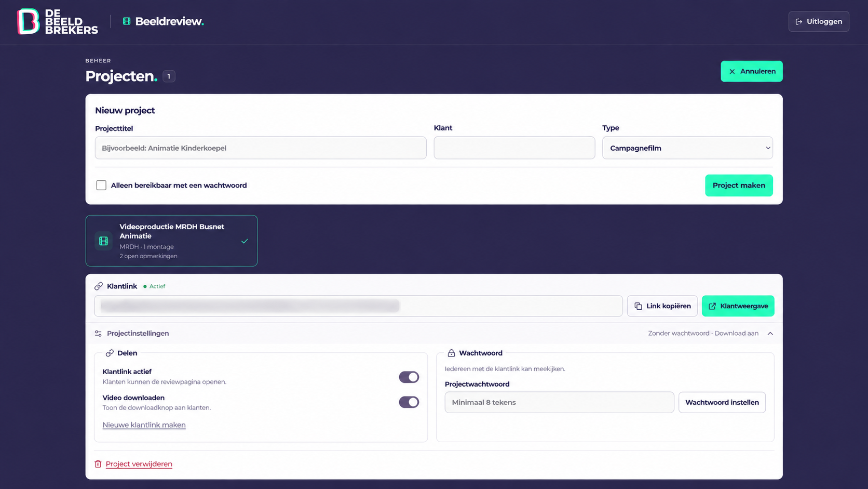Check Alleen bereikbaar met een wachtwoord

tap(101, 186)
